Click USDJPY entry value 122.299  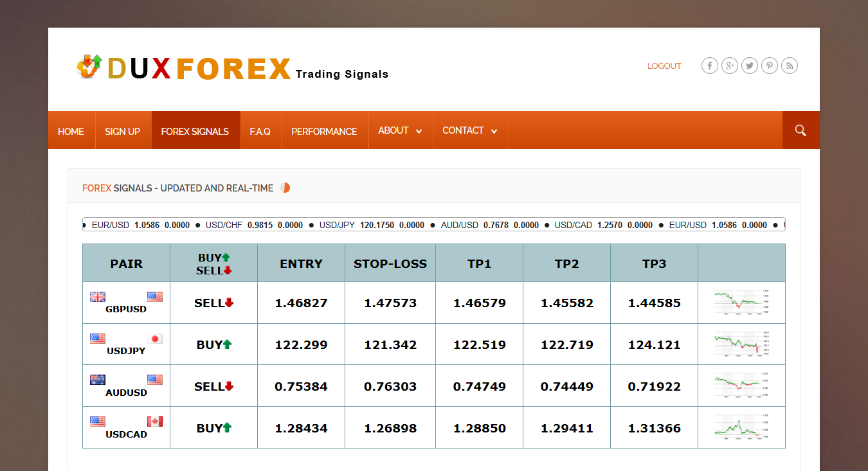tap(301, 345)
